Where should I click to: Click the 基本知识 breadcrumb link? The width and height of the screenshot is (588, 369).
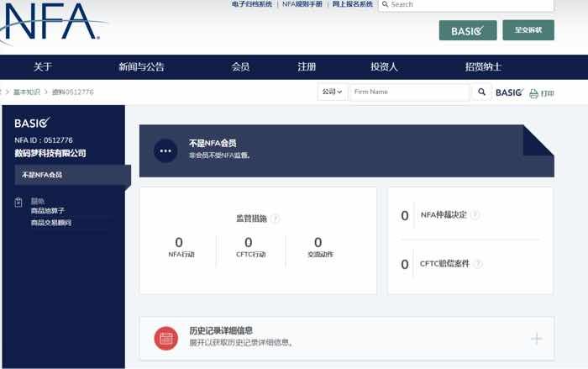click(x=27, y=92)
